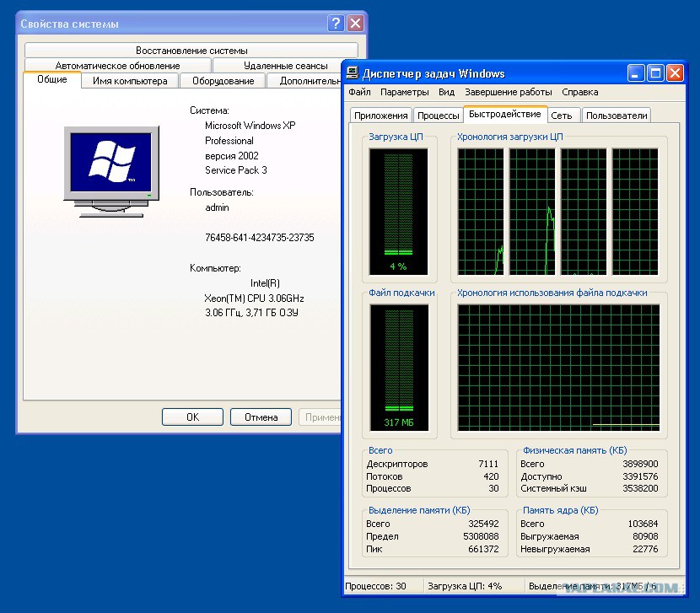
Task: Open the Оборудование tab
Action: (223, 81)
